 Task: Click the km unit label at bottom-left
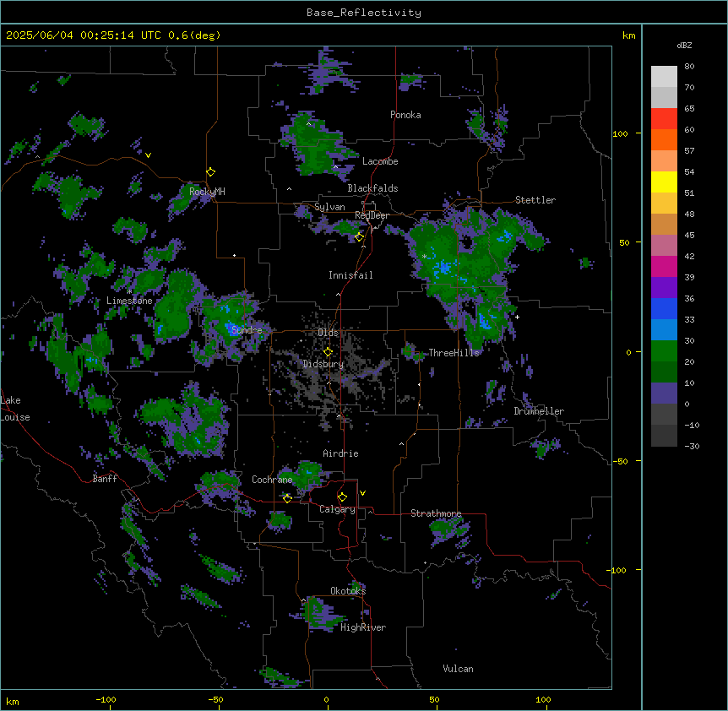(13, 702)
